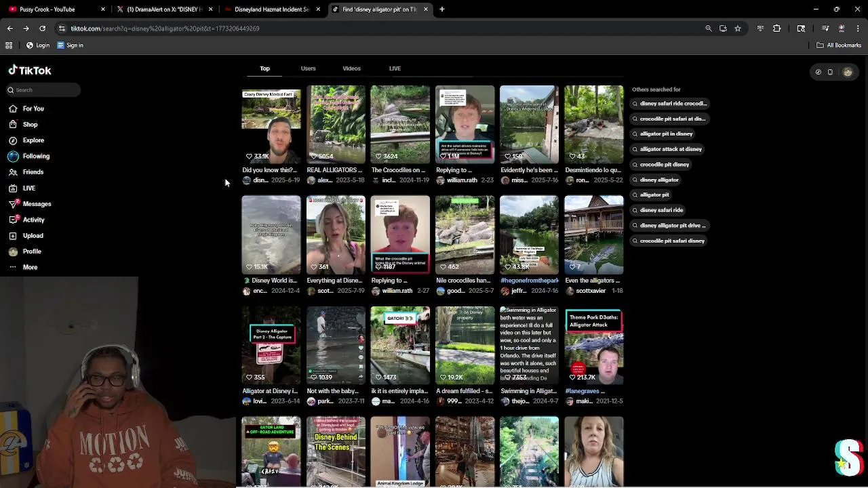Select suggestion 'crocodile pit safari disney'
The width and height of the screenshot is (868, 488).
point(669,241)
